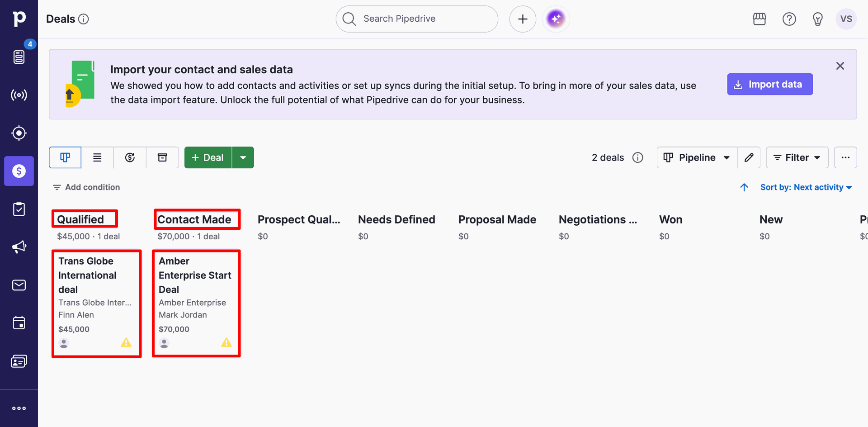Click the Won stage header

[x=671, y=219]
